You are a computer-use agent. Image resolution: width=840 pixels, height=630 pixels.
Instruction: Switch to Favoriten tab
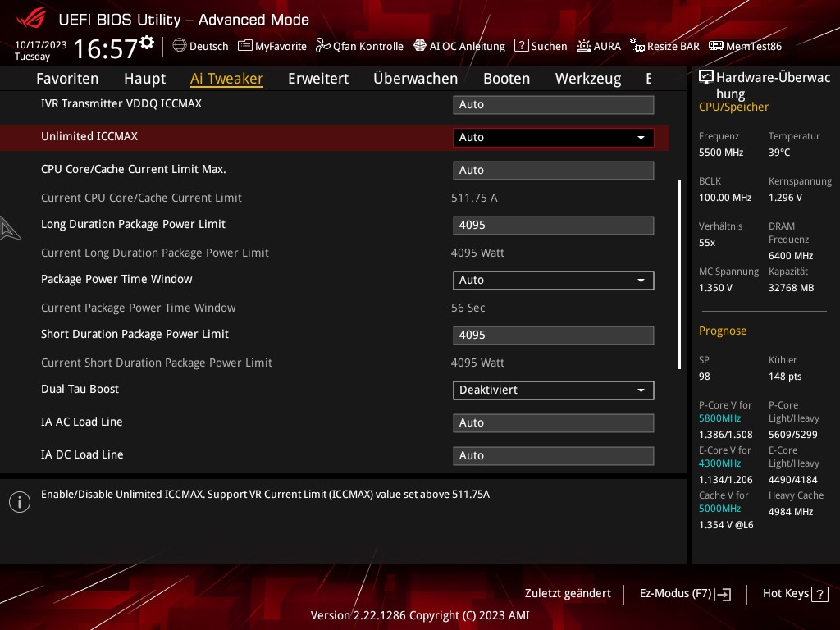[x=67, y=79]
